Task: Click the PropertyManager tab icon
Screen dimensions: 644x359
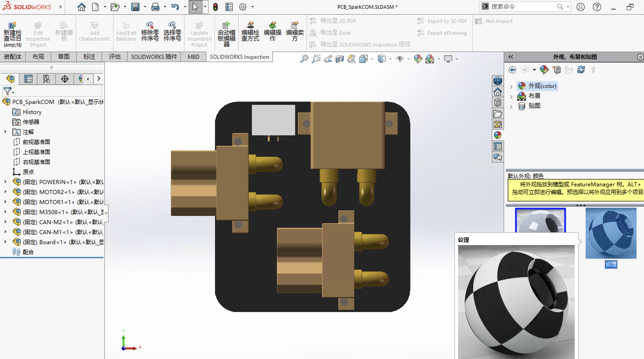Action: point(28,79)
